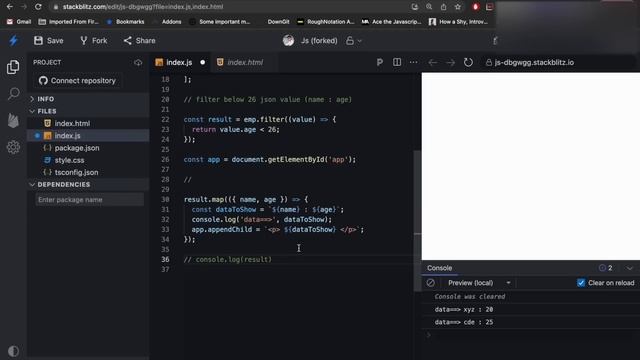
Task: Click the StackBlitz lightning bolt logo
Action: (13, 40)
